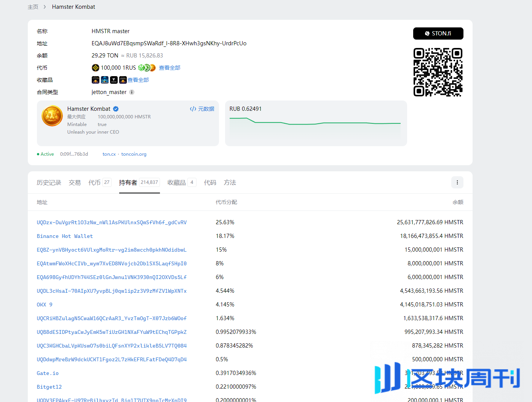This screenshot has width=532, height=402.
Task: Go to 主页 breadcrumb
Action: (x=33, y=7)
